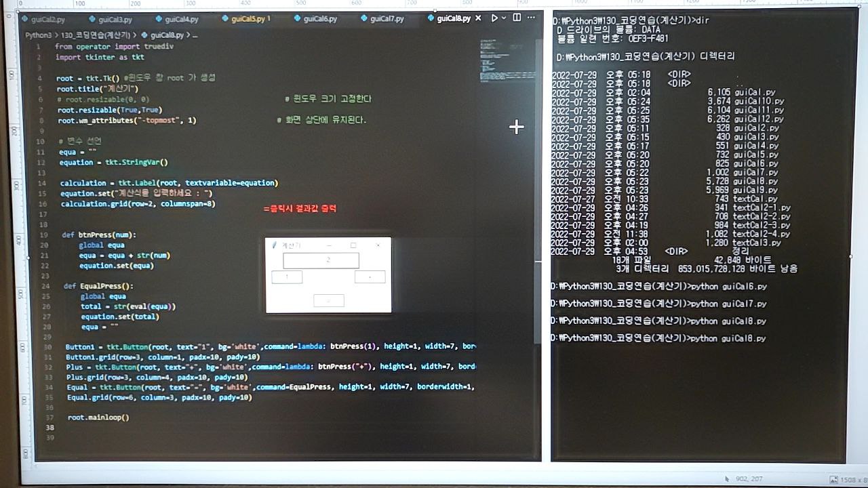
Task: Switch to the guiCal2.py editor tab
Action: pyautogui.click(x=43, y=20)
